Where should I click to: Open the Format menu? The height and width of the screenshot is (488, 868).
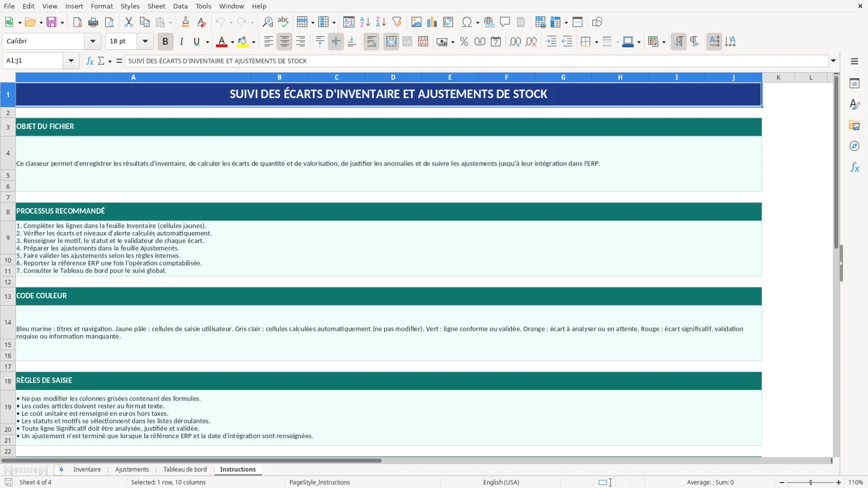pyautogui.click(x=102, y=6)
